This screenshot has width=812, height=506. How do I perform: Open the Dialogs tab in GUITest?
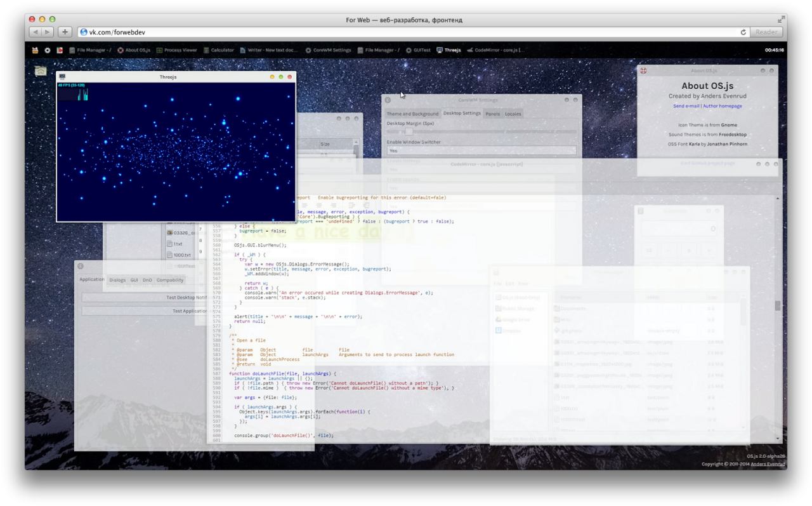pyautogui.click(x=117, y=279)
